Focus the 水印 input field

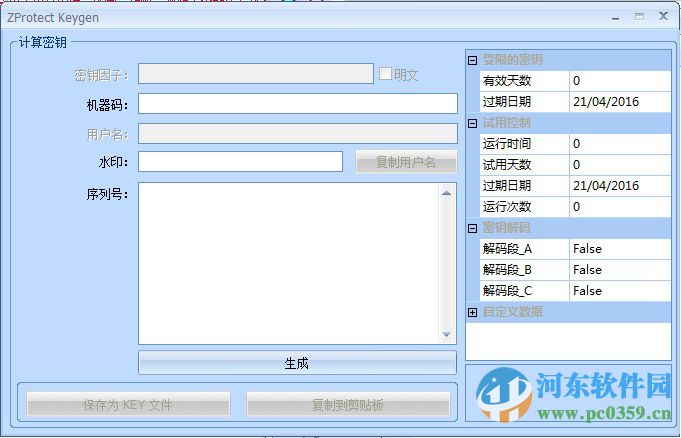[240, 162]
